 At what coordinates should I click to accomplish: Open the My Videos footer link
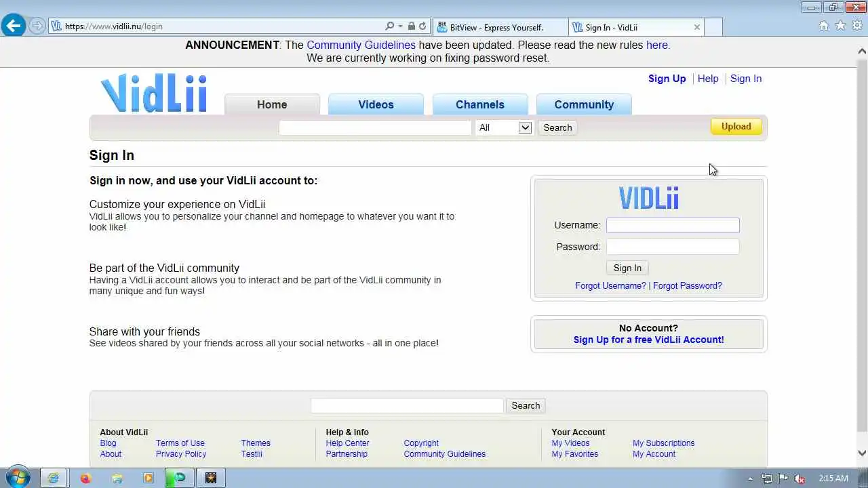click(570, 443)
